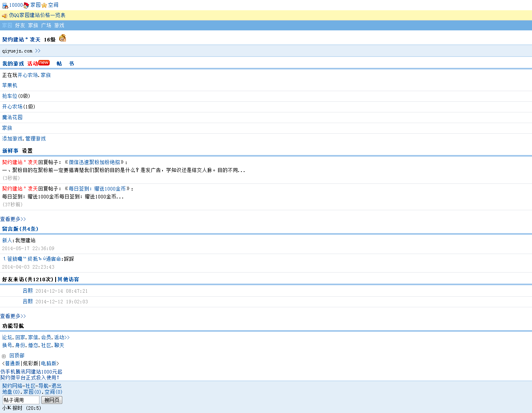
Task: Open visitor 吕熙 from 2014-12-14
Action: point(28,291)
